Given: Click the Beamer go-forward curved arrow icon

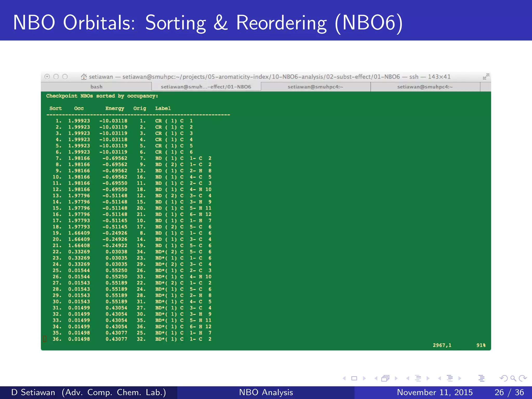Looking at the screenshot, I should click(x=523, y=378).
